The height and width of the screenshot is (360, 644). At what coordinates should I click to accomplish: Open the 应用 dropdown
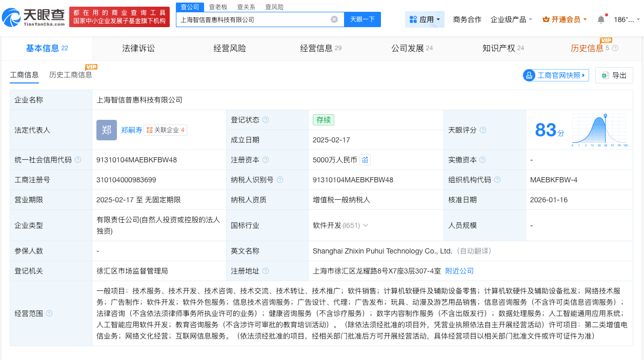click(x=425, y=19)
